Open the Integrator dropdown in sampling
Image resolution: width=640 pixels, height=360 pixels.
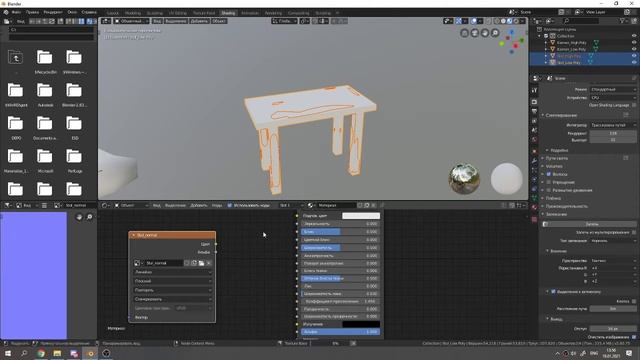click(x=613, y=125)
